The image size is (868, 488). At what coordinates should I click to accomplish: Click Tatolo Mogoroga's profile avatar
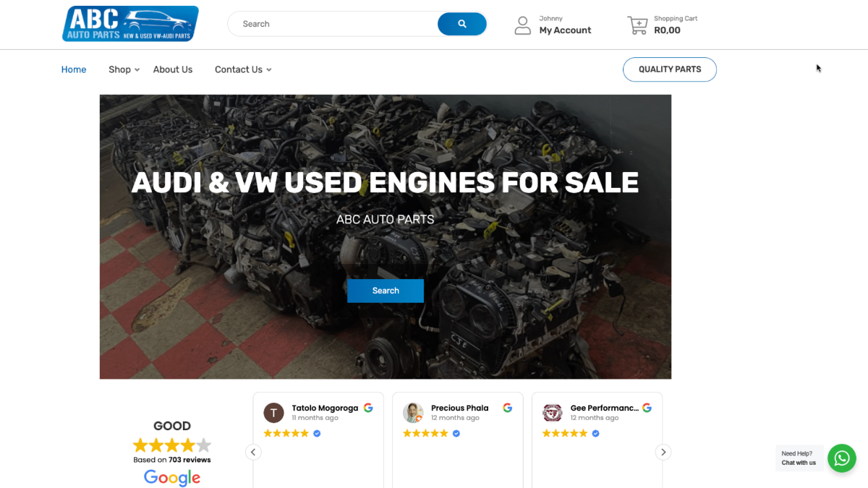[x=273, y=413]
